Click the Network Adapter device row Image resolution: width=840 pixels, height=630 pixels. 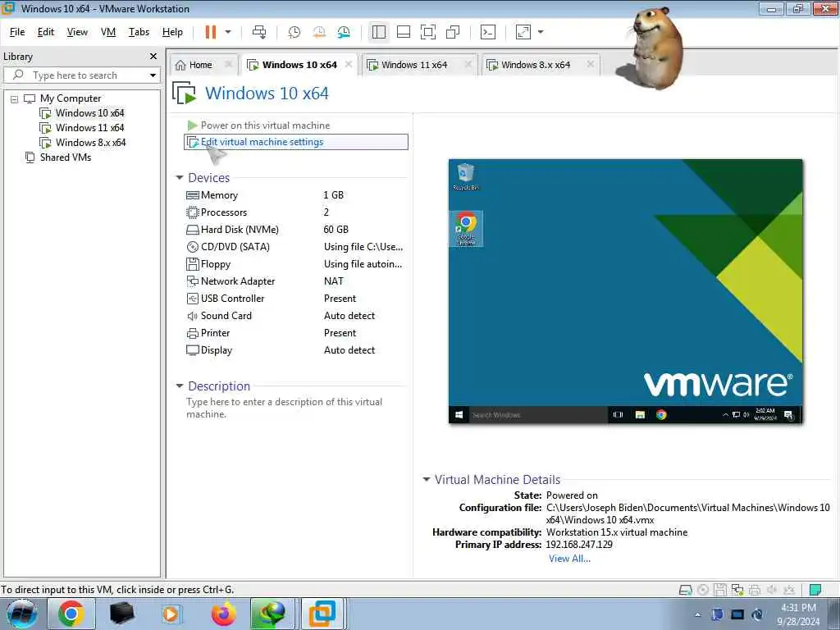pos(295,281)
